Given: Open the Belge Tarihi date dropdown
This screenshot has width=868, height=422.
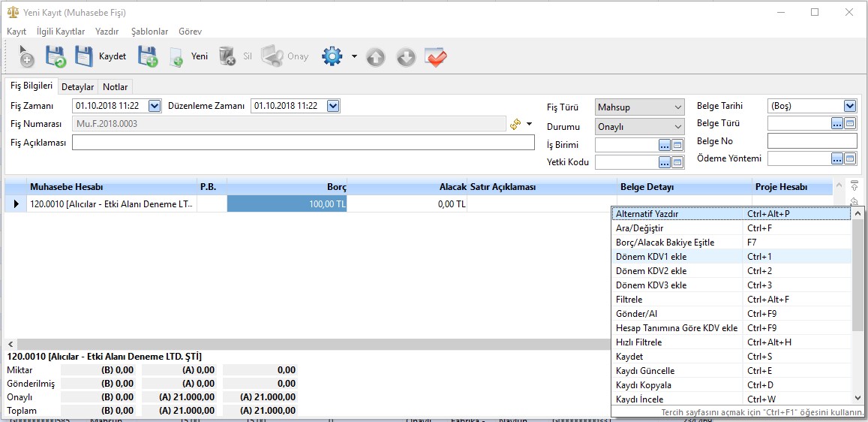Looking at the screenshot, I should 850,106.
